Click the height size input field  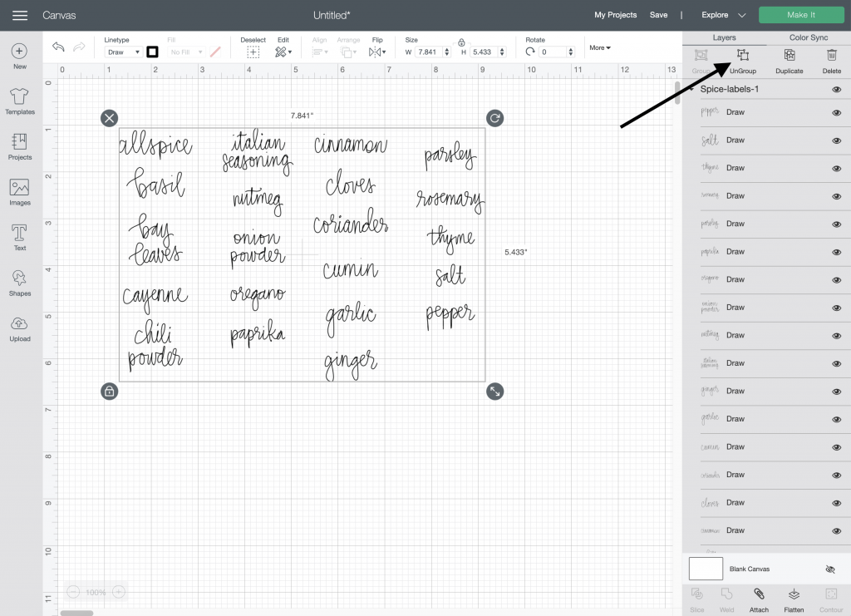(483, 52)
